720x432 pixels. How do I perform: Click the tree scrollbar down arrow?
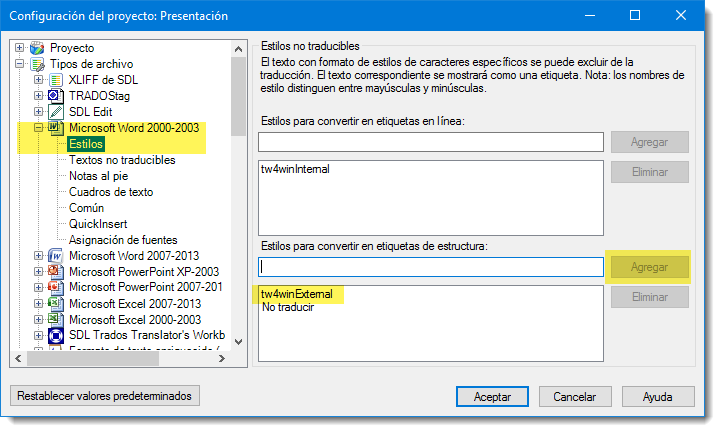coord(238,342)
